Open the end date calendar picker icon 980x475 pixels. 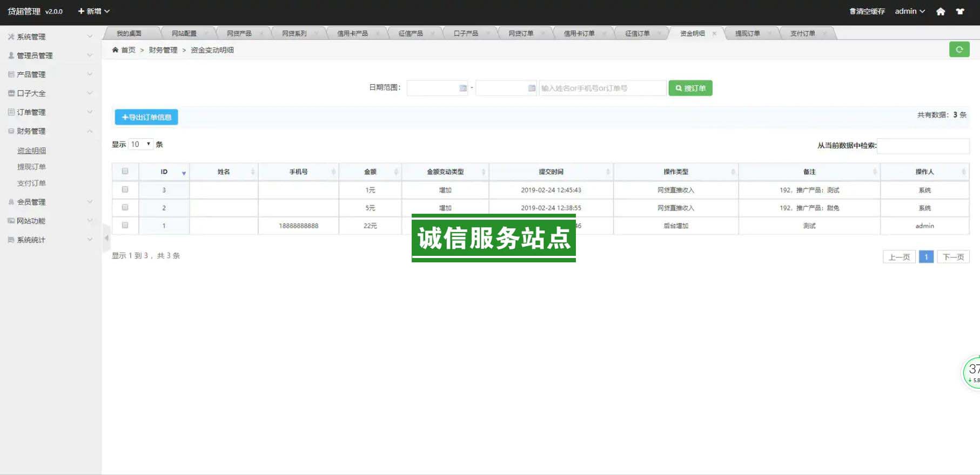pos(532,88)
